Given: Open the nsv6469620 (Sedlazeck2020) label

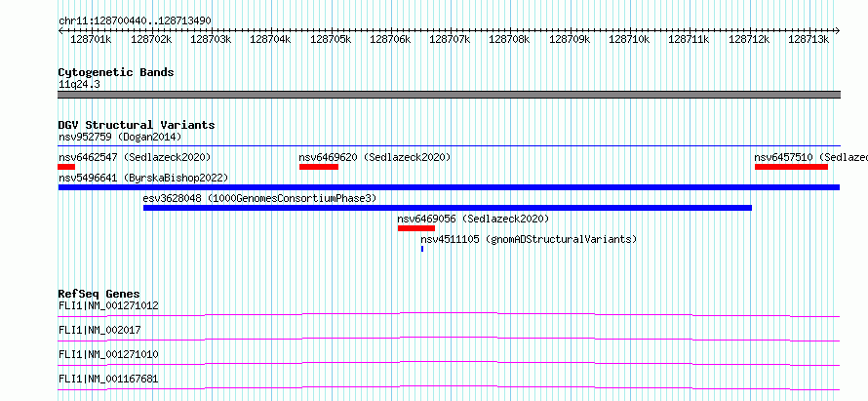Looking at the screenshot, I should tap(375, 157).
